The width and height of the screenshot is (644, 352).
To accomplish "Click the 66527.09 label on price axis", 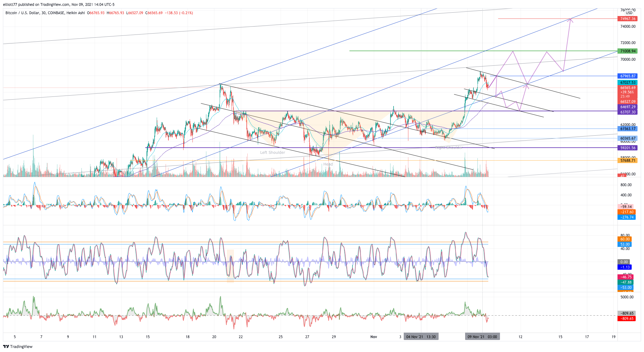I will (x=627, y=102).
